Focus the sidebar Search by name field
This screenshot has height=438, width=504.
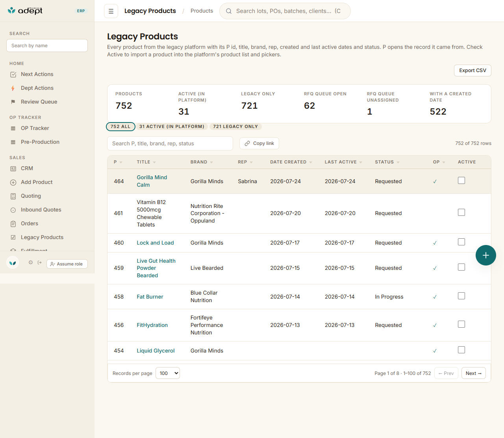tap(47, 45)
